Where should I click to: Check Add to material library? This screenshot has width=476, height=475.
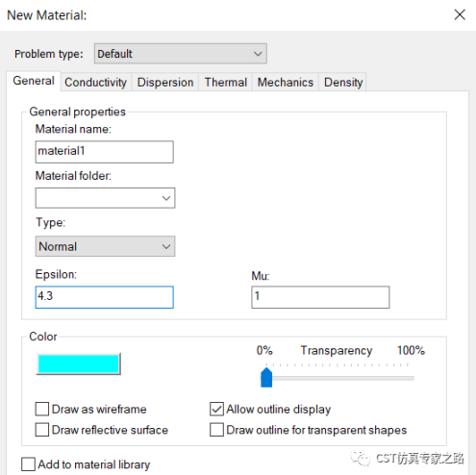28,464
